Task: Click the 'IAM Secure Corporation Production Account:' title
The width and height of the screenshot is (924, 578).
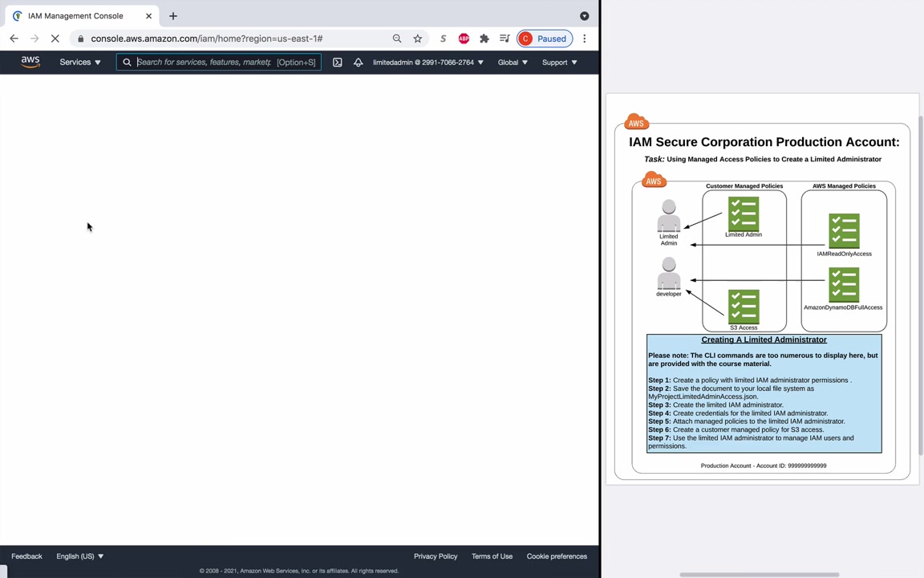Action: click(764, 142)
